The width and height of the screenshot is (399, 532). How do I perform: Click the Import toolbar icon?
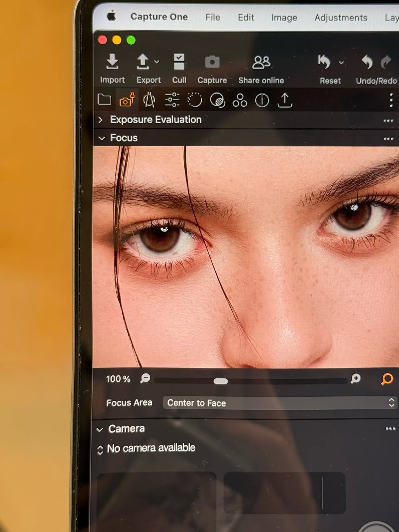coord(112,62)
